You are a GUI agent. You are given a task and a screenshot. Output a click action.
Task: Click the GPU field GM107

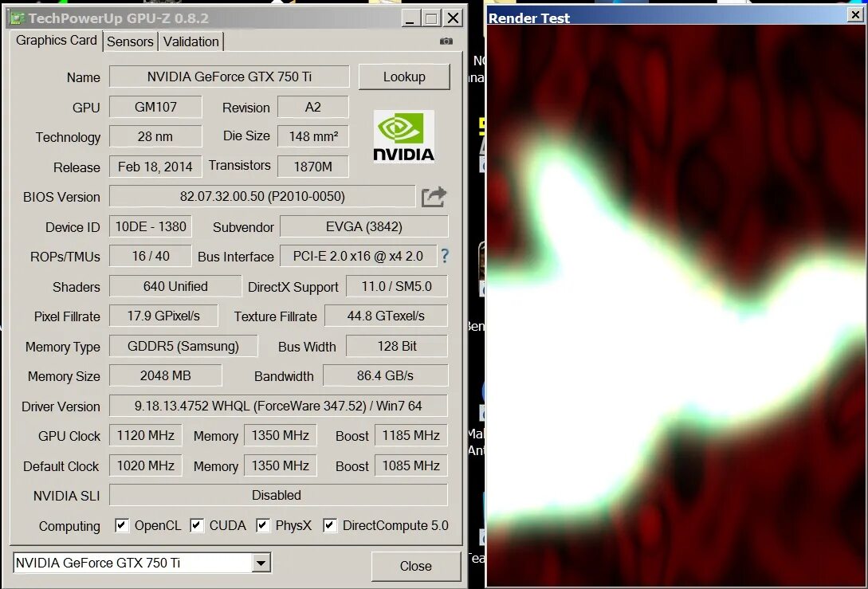(155, 107)
